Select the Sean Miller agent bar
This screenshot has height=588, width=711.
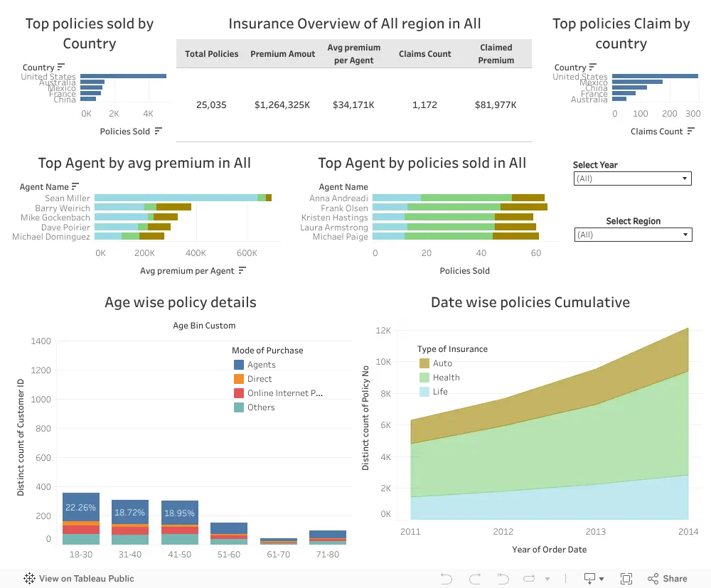pos(183,198)
